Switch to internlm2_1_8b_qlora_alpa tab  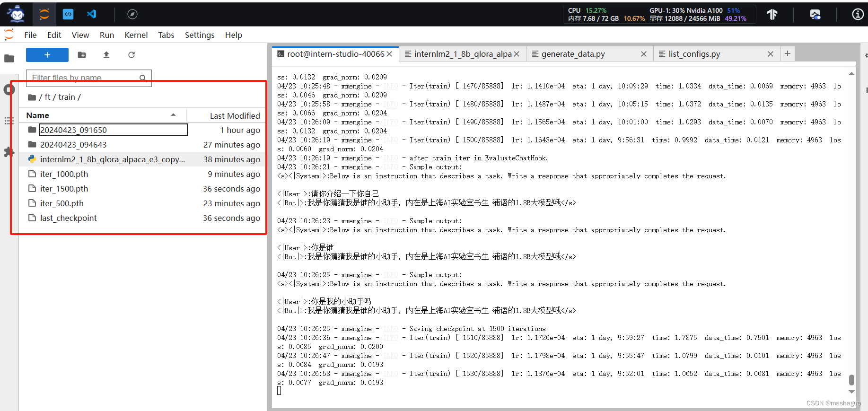pyautogui.click(x=463, y=54)
